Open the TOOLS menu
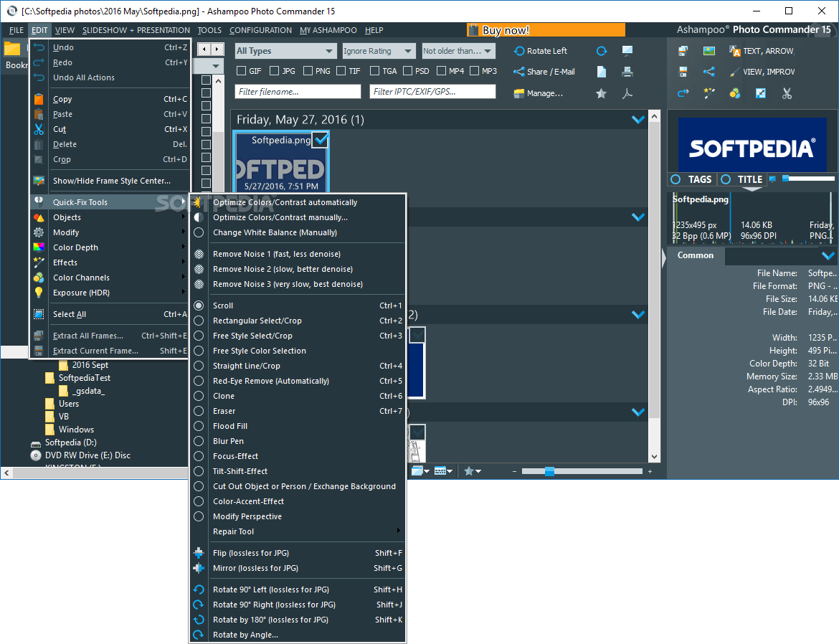The image size is (839, 644). click(x=209, y=30)
